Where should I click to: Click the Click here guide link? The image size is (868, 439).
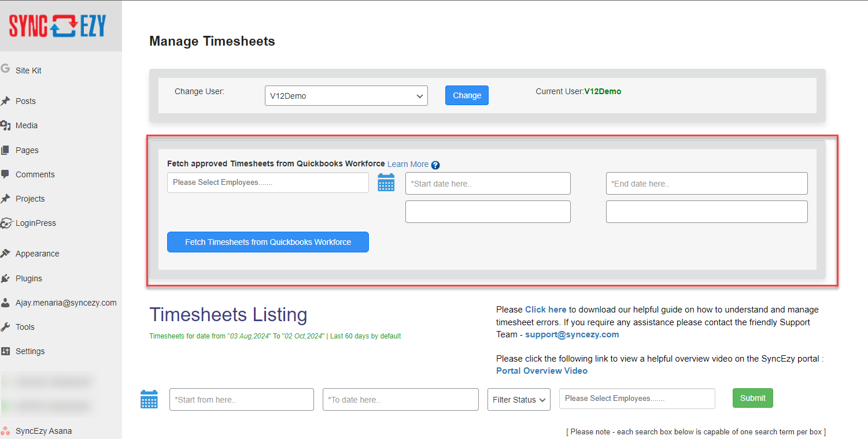(x=545, y=310)
